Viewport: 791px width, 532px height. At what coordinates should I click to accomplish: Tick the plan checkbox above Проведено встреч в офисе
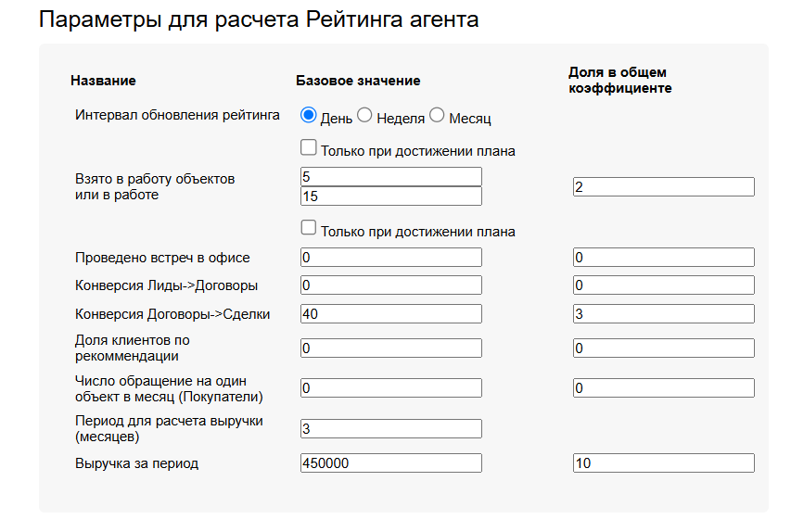click(x=309, y=228)
